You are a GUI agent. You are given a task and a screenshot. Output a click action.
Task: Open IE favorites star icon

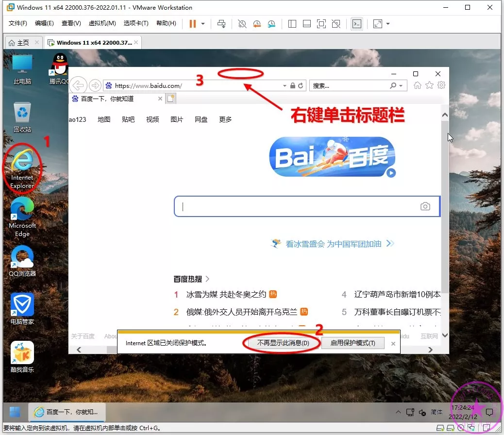[x=429, y=85]
